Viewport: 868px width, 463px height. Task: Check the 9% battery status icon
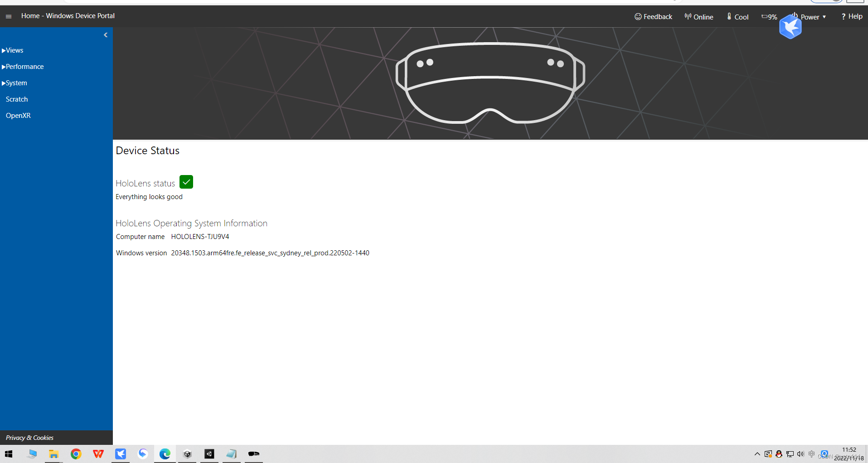764,16
